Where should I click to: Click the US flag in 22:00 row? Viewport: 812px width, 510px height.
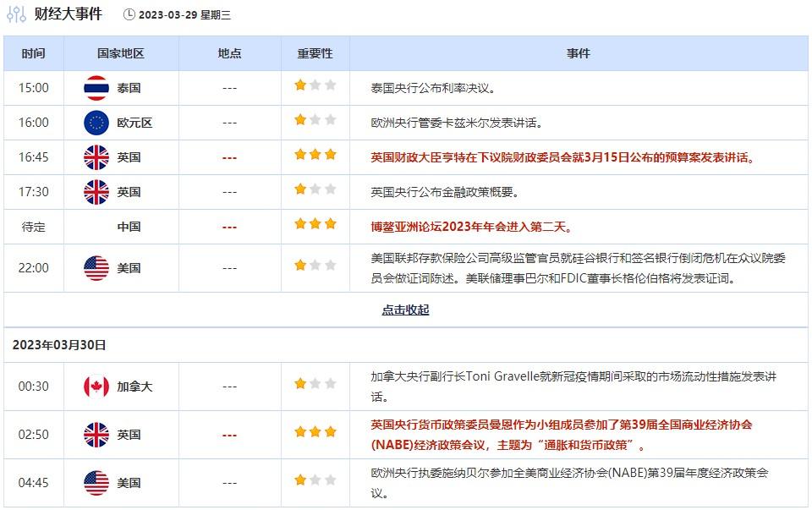tap(96, 268)
